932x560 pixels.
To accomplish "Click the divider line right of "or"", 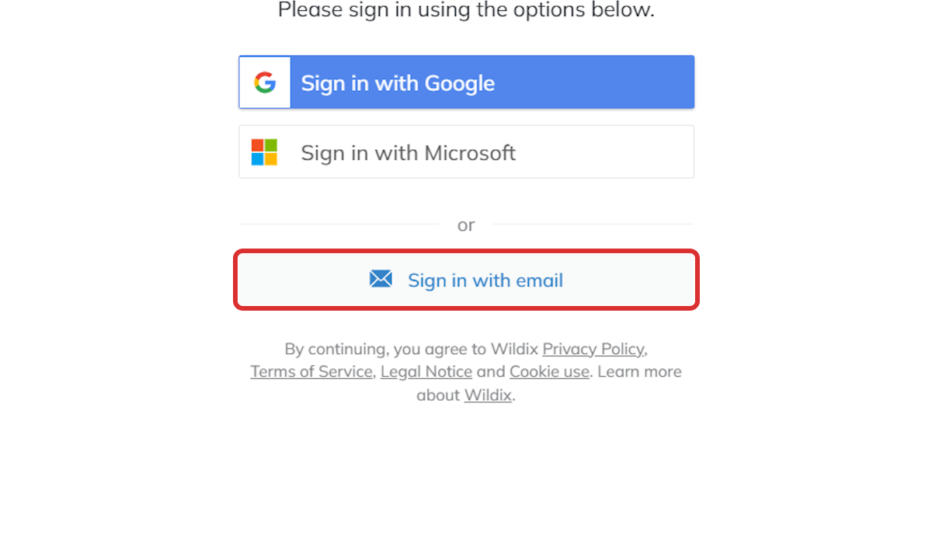I will pyautogui.click(x=593, y=224).
